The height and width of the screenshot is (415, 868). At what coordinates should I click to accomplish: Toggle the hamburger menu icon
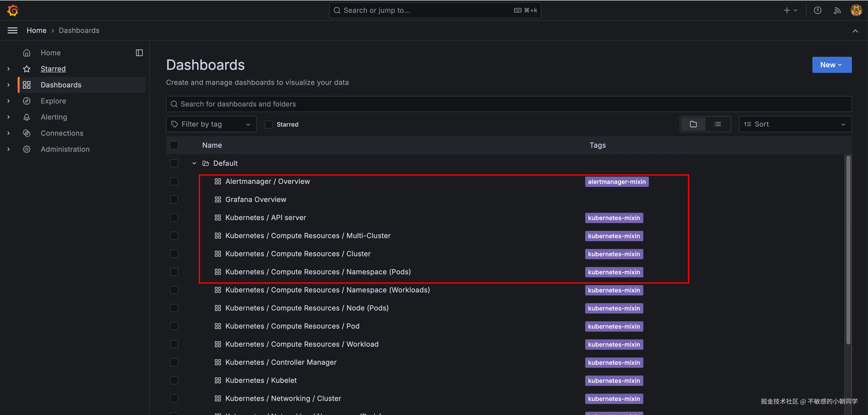(13, 30)
